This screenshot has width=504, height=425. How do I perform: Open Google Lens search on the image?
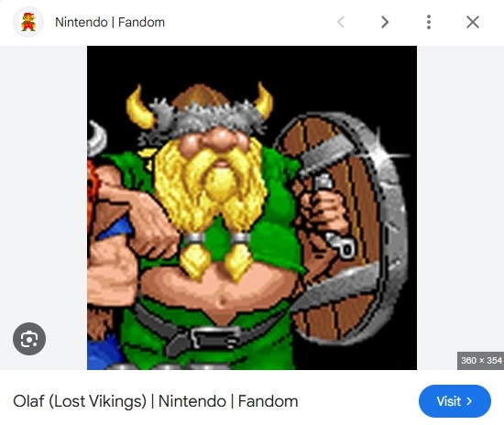pyautogui.click(x=29, y=339)
